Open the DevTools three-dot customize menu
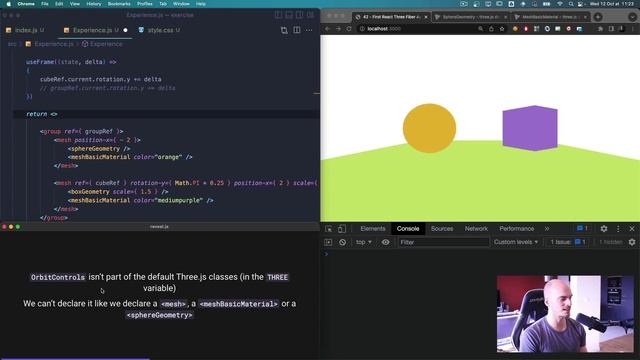Image resolution: width=640 pixels, height=360 pixels. [x=618, y=229]
